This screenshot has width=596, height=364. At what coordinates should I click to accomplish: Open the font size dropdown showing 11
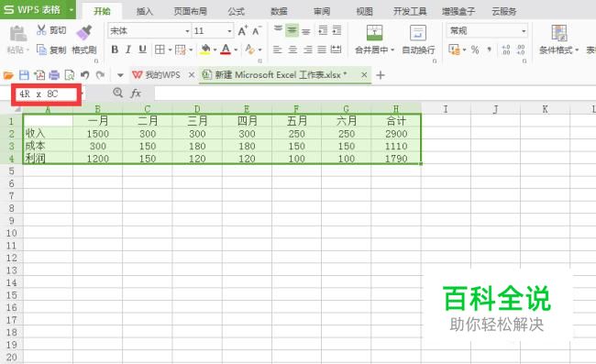point(212,31)
